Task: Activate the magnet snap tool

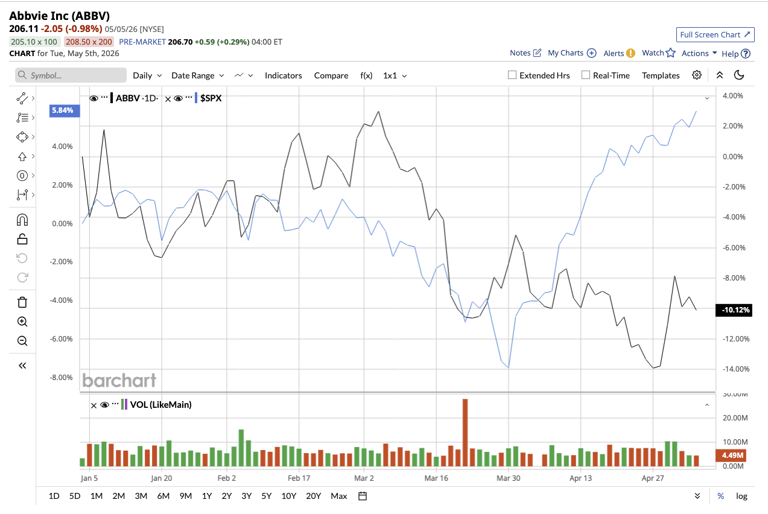Action: [22, 220]
